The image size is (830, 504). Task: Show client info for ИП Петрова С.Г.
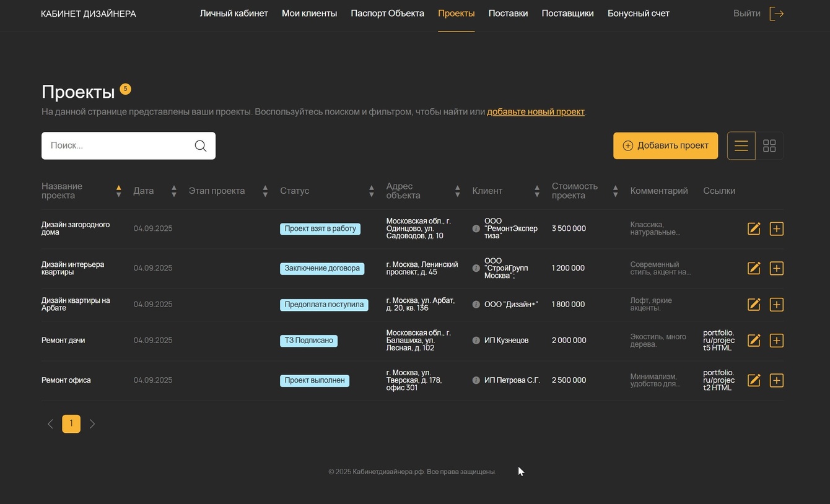(476, 380)
